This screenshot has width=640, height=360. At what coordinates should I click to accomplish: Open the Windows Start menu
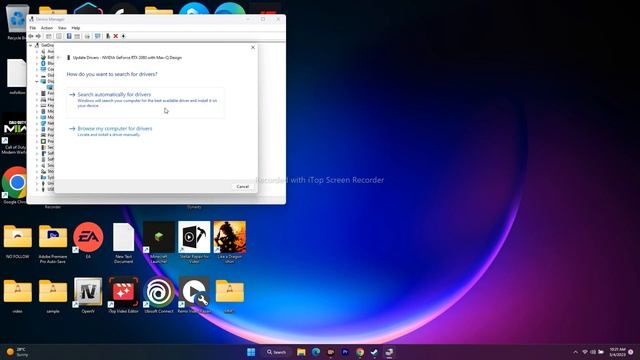click(x=251, y=352)
